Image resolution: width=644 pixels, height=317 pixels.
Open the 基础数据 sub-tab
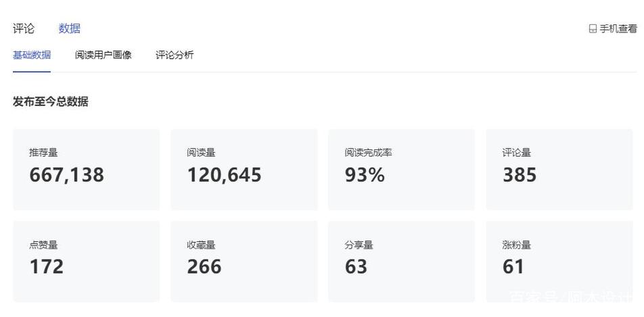(32, 55)
